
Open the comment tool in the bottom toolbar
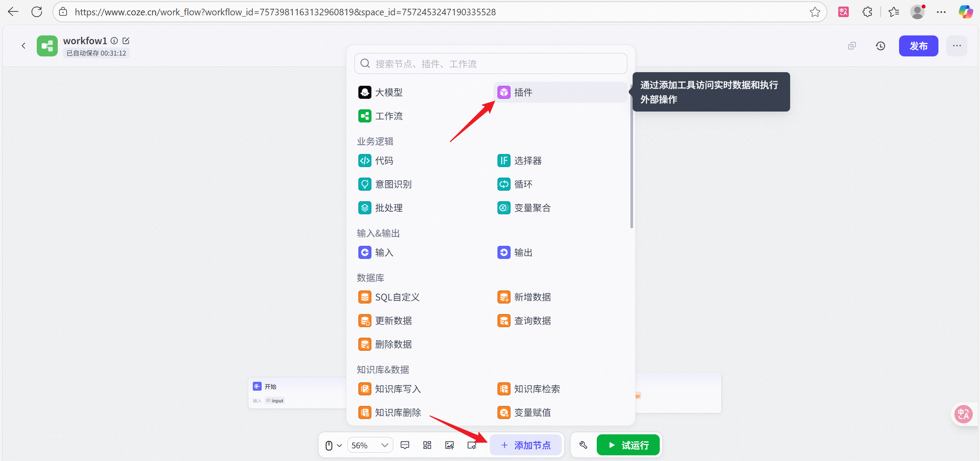point(405,445)
